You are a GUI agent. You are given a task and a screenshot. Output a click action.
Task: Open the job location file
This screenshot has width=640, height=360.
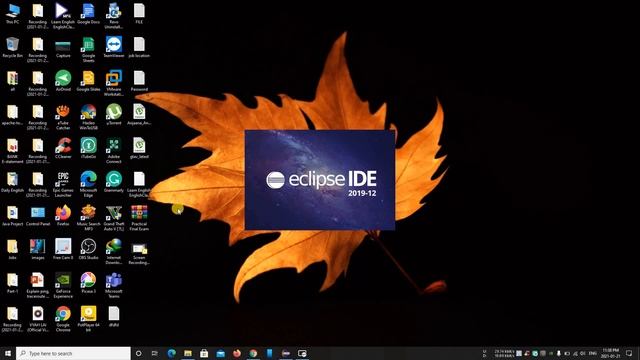(x=139, y=48)
